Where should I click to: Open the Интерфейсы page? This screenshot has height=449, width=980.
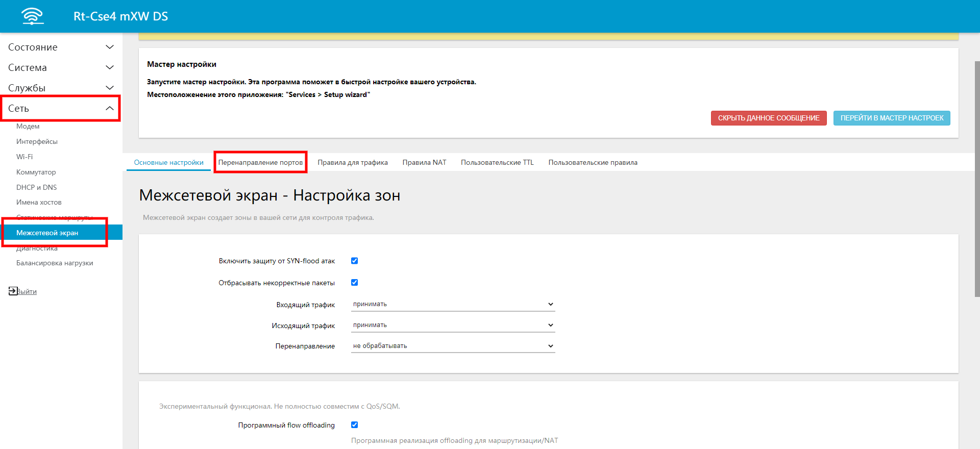click(x=37, y=141)
